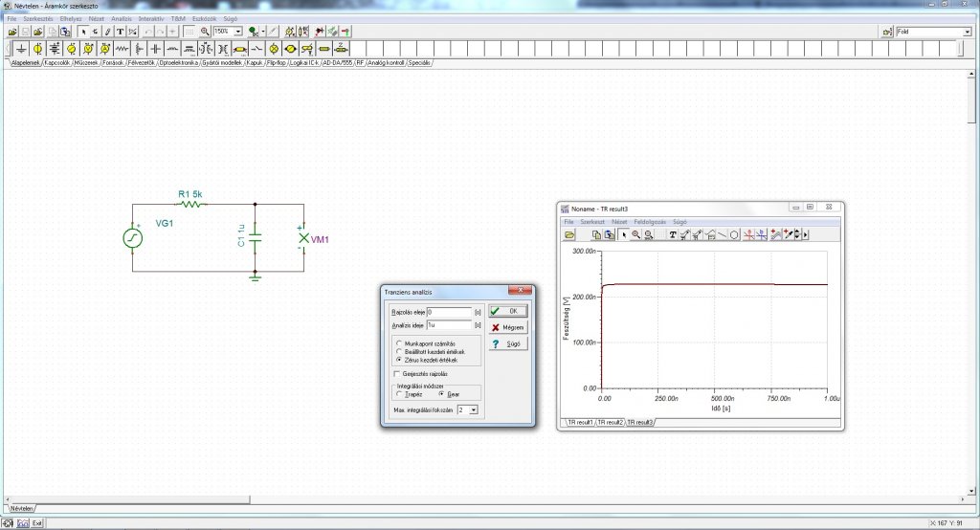Image resolution: width=980 pixels, height=530 pixels.
Task: Pick the switch component icon
Action: coord(256,49)
